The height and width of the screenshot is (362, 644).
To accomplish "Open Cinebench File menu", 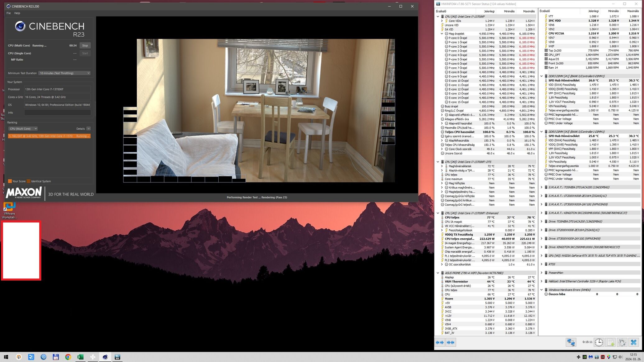I will (x=9, y=13).
